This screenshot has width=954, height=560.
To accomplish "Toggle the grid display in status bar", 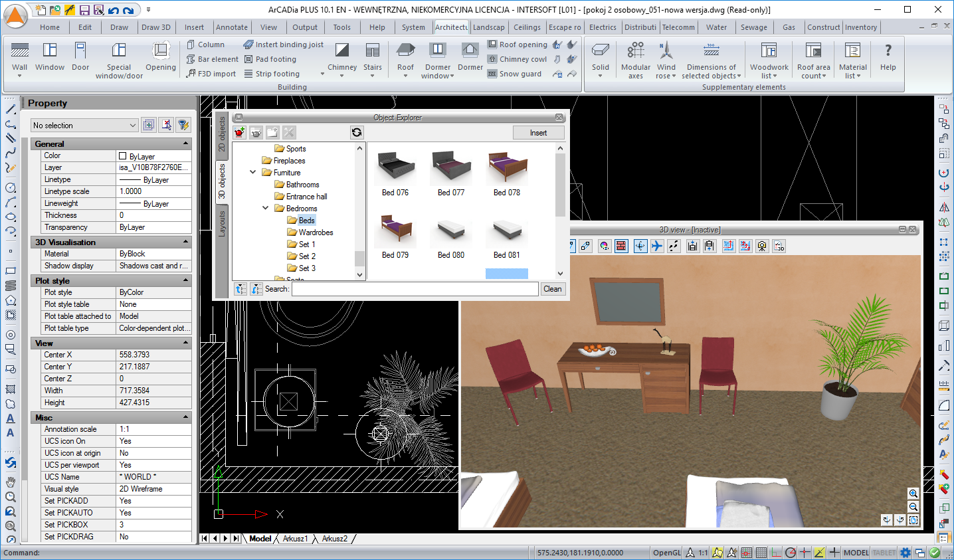I will tap(761, 553).
